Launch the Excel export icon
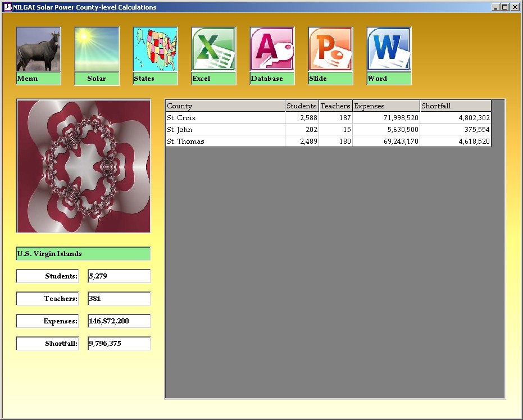 (x=213, y=50)
